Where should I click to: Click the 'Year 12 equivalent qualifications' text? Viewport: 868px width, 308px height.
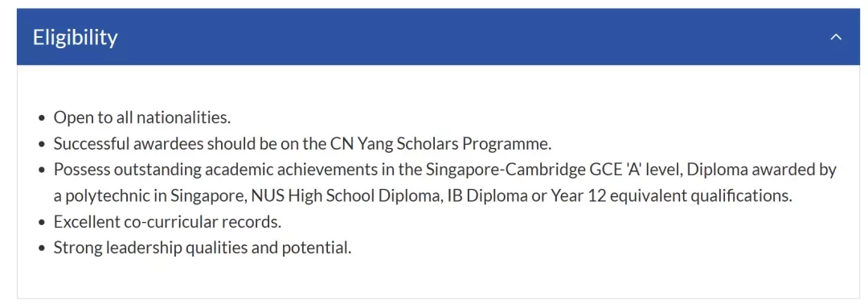671,195
